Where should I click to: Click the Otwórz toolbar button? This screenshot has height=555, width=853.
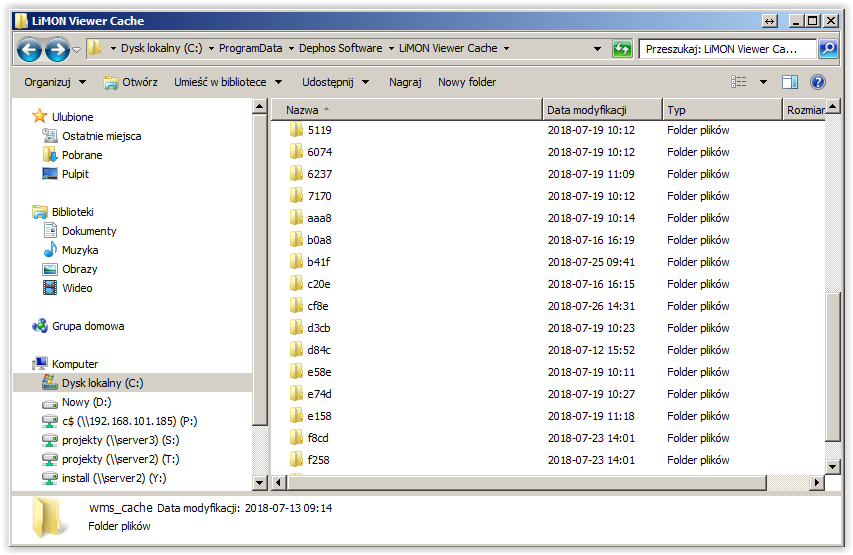131,82
